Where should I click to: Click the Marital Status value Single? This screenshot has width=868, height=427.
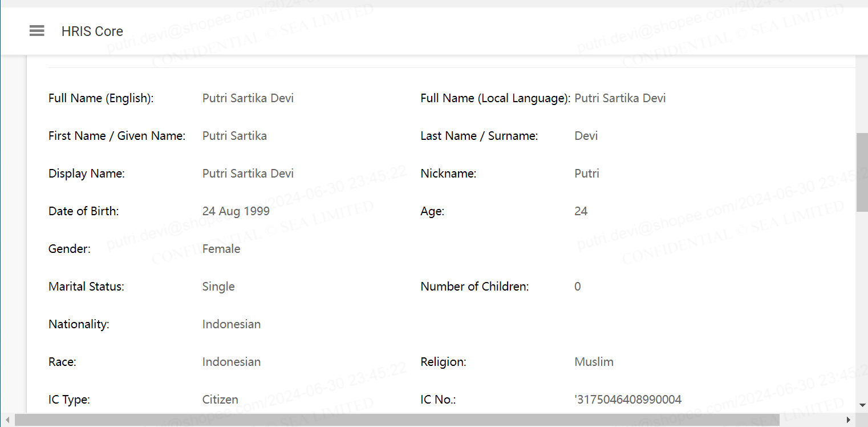point(218,287)
